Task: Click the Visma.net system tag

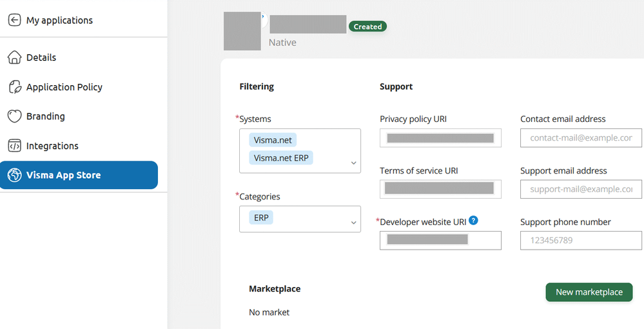Action: pos(273,140)
